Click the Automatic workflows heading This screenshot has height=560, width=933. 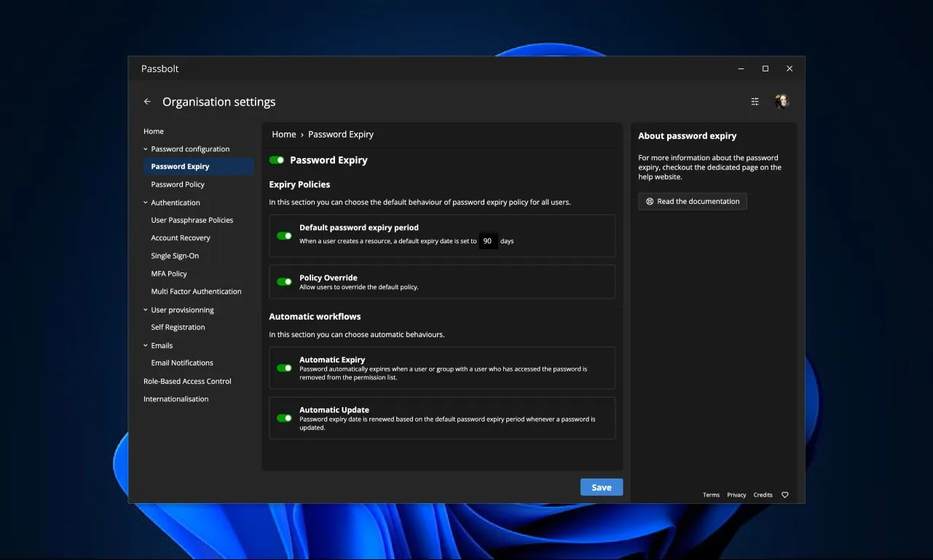click(315, 317)
